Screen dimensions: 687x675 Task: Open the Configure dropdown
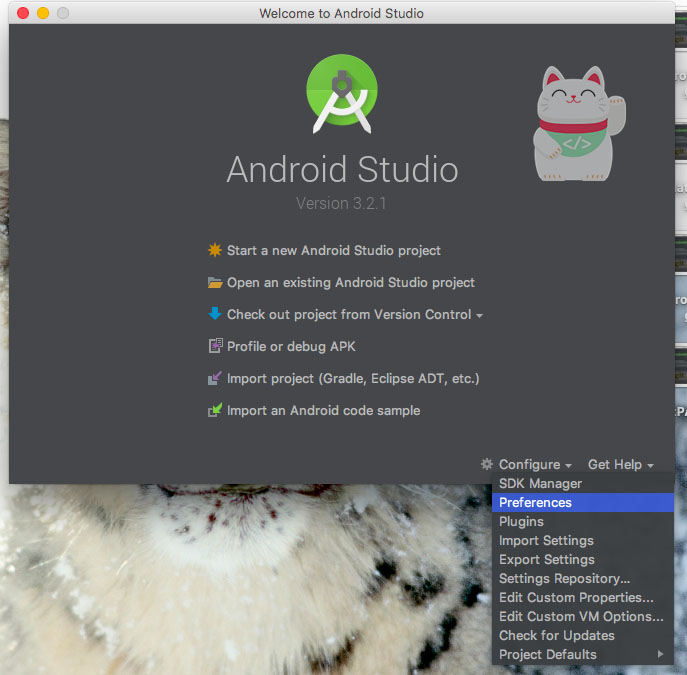tap(535, 464)
